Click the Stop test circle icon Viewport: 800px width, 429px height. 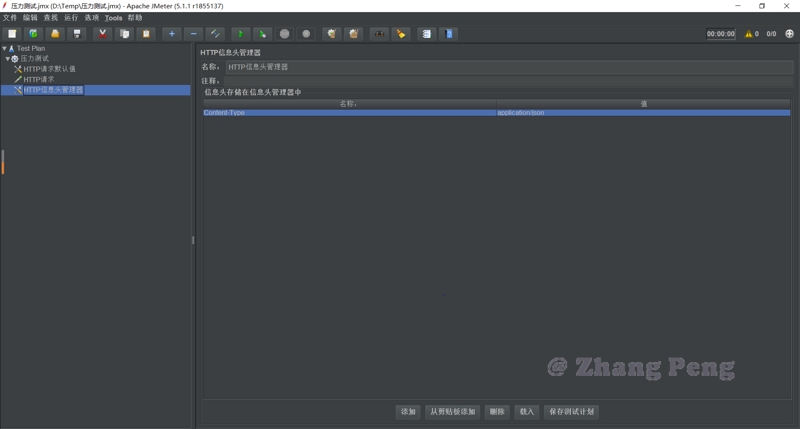click(284, 34)
